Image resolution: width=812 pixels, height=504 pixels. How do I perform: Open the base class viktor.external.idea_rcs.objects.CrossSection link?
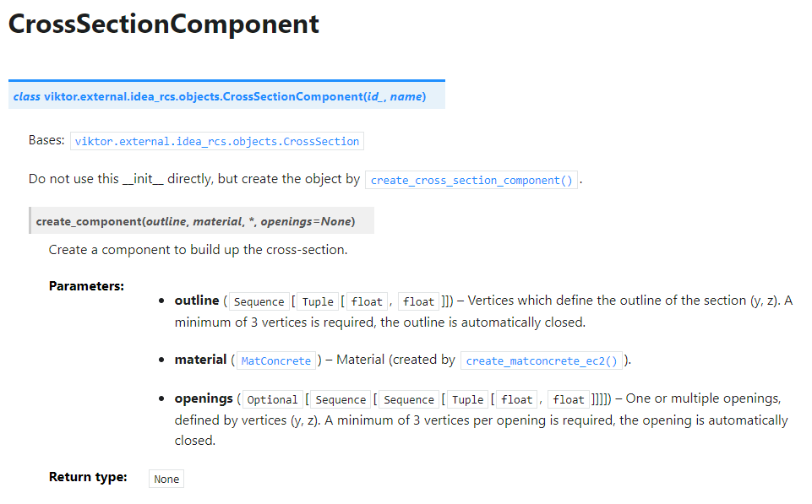click(x=217, y=141)
